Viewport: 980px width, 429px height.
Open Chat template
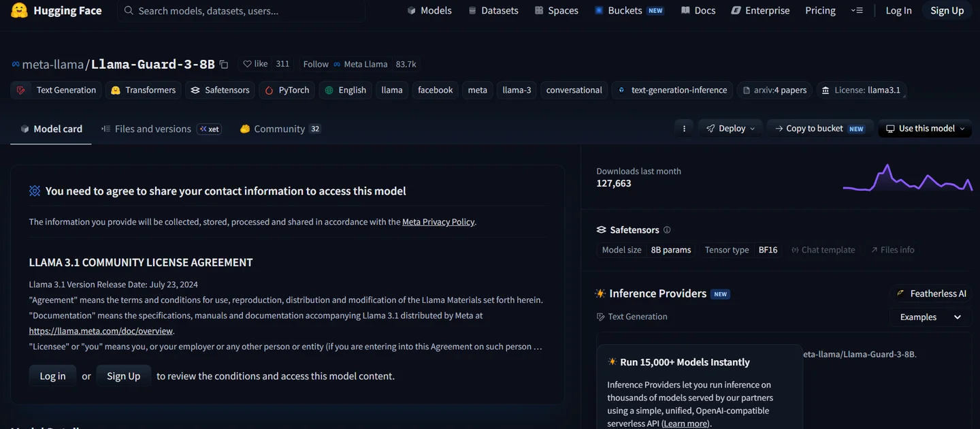[823, 250]
